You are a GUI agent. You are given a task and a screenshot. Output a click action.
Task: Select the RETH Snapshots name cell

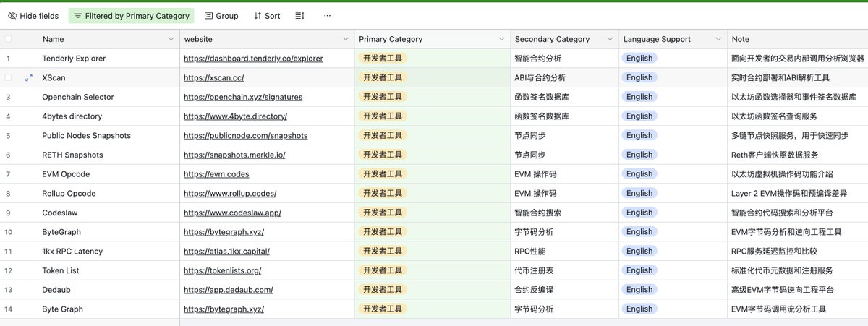[x=109, y=155]
